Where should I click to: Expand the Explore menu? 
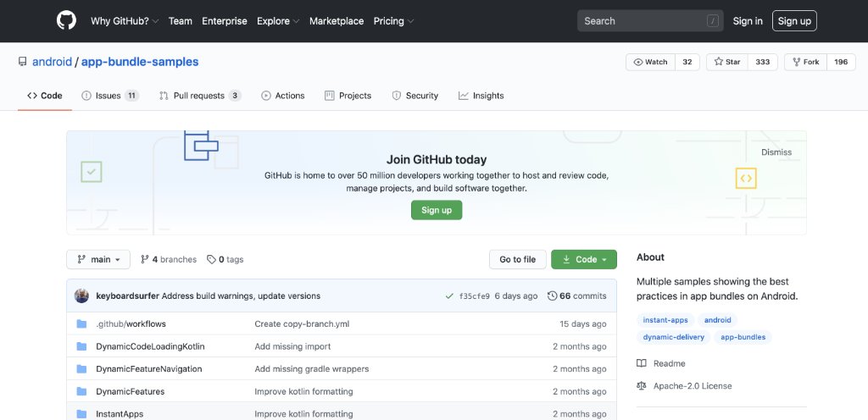tap(278, 21)
